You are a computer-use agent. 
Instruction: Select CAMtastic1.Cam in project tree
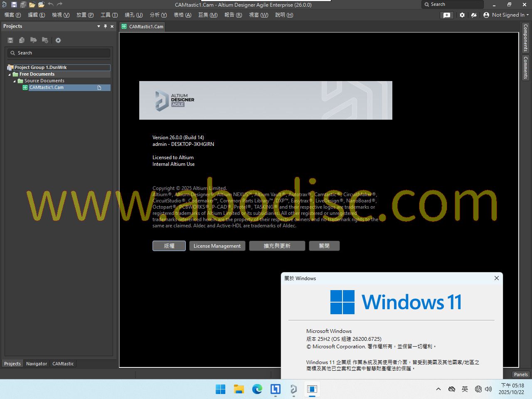[x=47, y=88]
